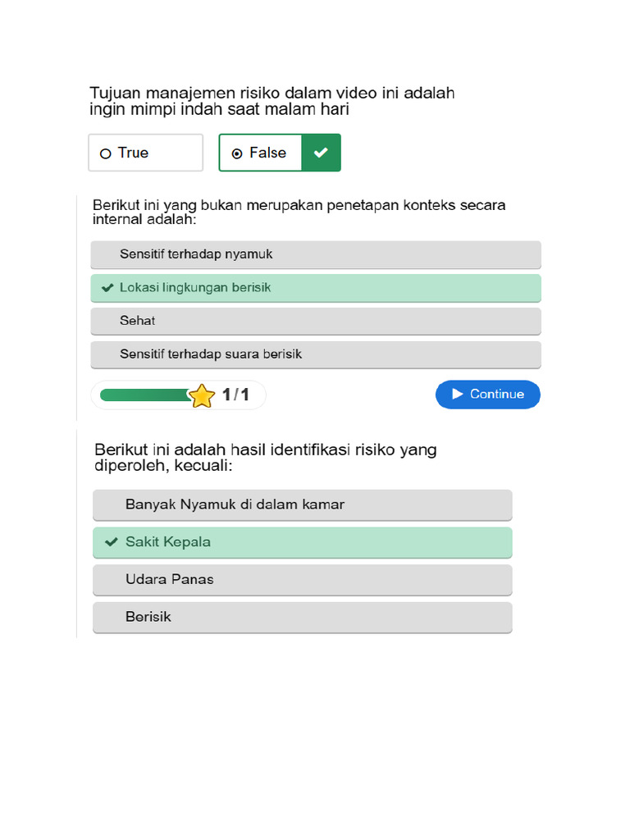Click checkmark icon on 'Sakit Kepala'

112,542
